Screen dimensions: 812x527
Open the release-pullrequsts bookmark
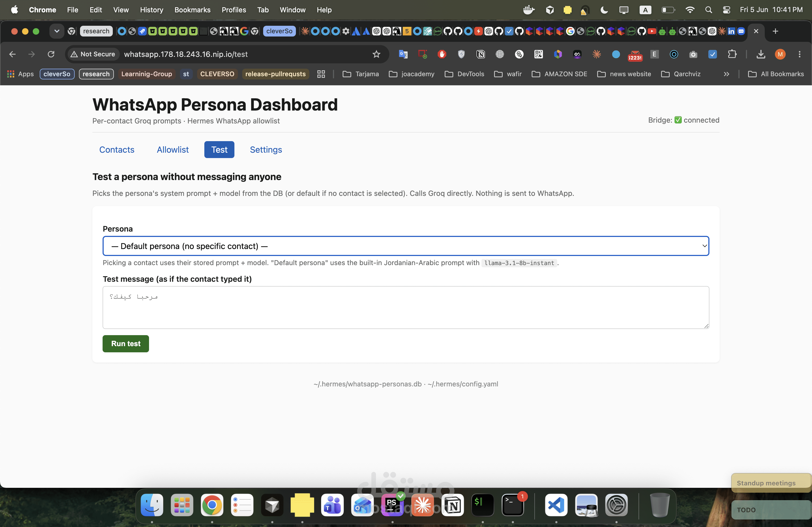(275, 74)
